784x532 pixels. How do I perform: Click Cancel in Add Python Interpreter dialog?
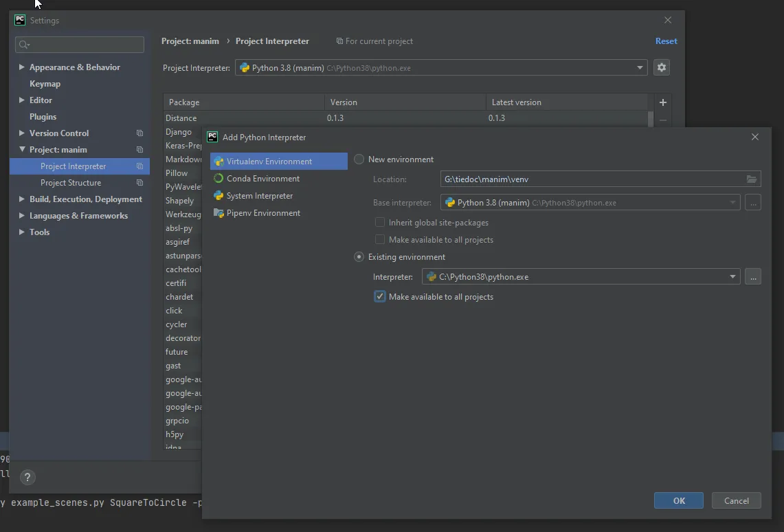point(736,500)
